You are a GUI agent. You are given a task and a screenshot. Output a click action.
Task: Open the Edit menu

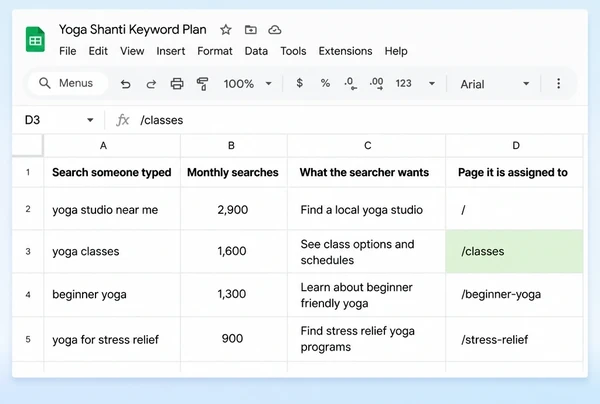pos(98,51)
